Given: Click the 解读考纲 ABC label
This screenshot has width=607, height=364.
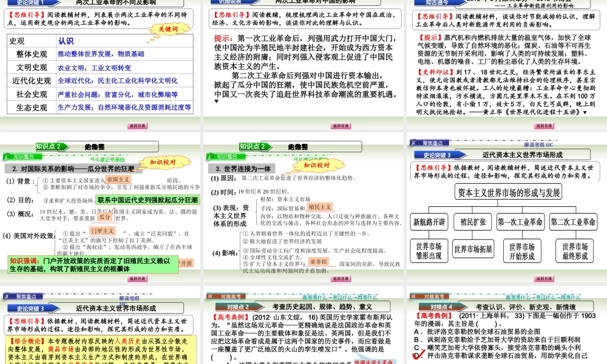Looking at the screenshot, I should [x=538, y=144].
